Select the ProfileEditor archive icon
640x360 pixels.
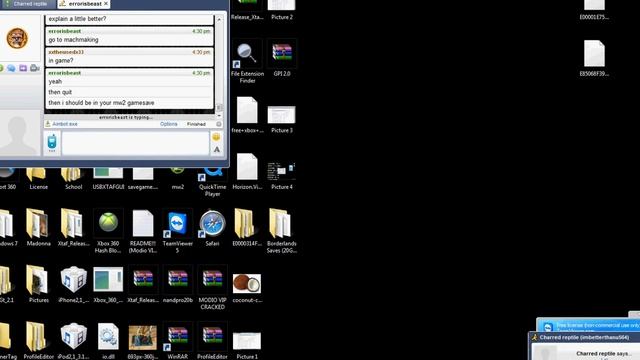[x=212, y=341]
